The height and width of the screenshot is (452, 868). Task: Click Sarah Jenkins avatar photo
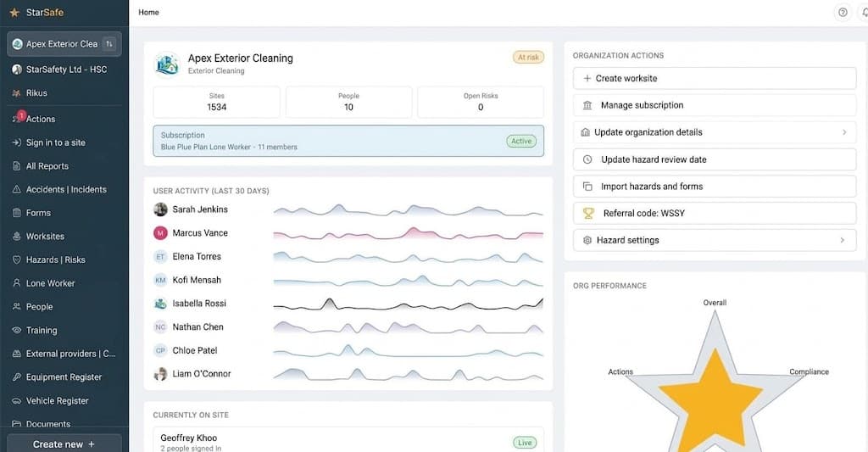click(160, 209)
